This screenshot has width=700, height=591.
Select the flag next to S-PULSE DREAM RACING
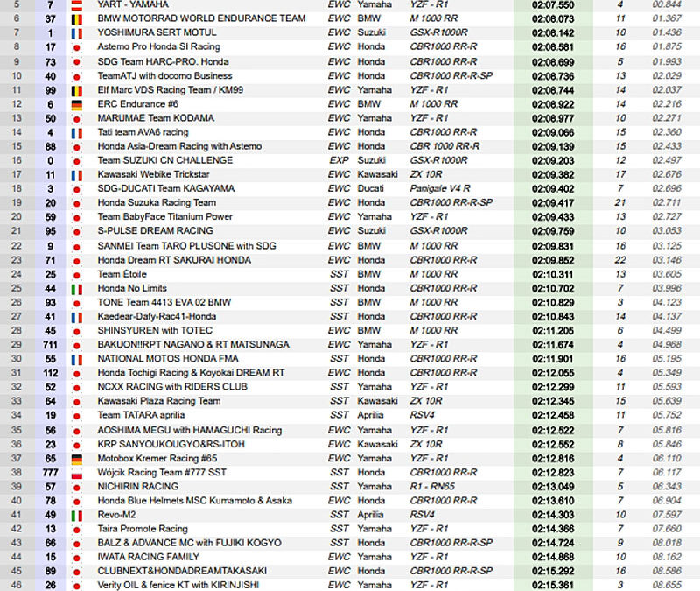[77, 232]
